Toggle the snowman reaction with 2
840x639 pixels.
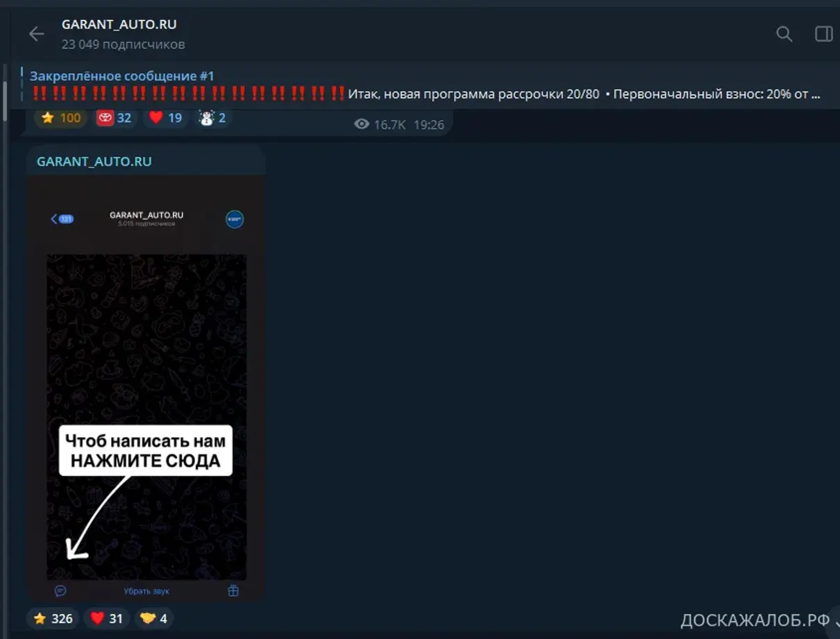213,118
